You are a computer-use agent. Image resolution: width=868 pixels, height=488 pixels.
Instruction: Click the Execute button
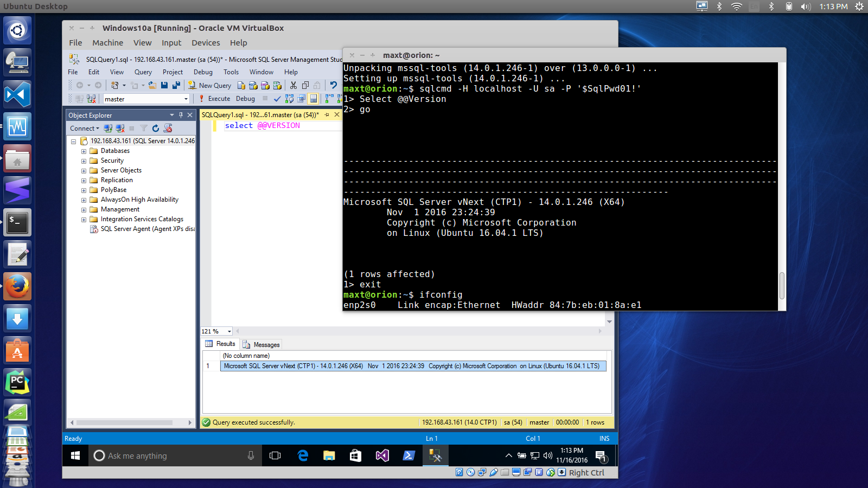coord(215,99)
